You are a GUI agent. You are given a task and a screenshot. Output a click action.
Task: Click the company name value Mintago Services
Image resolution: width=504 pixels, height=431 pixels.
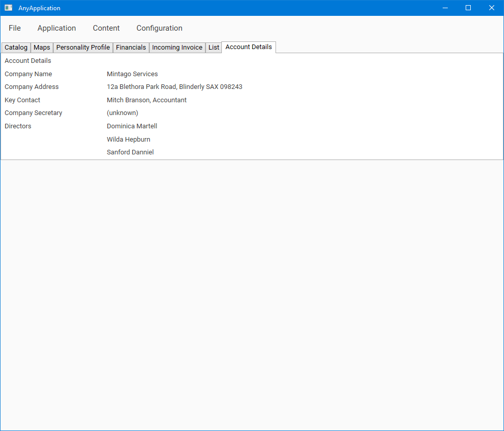132,74
